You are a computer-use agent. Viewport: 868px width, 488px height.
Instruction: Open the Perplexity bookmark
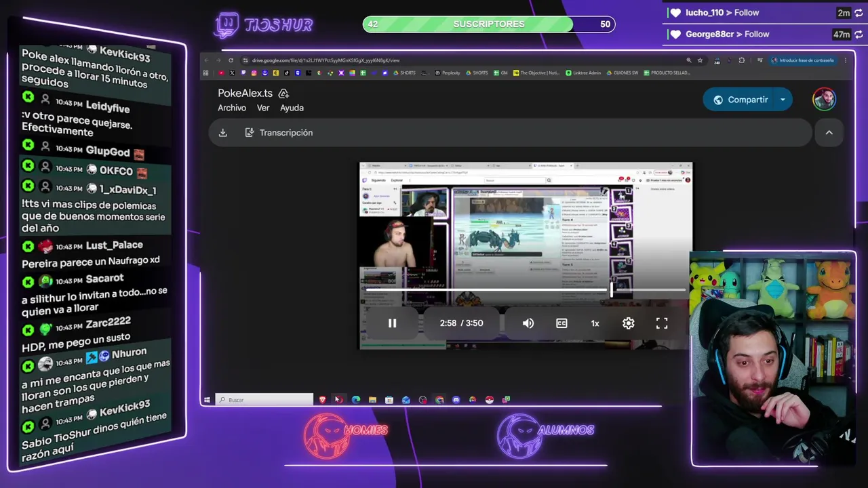pos(447,73)
